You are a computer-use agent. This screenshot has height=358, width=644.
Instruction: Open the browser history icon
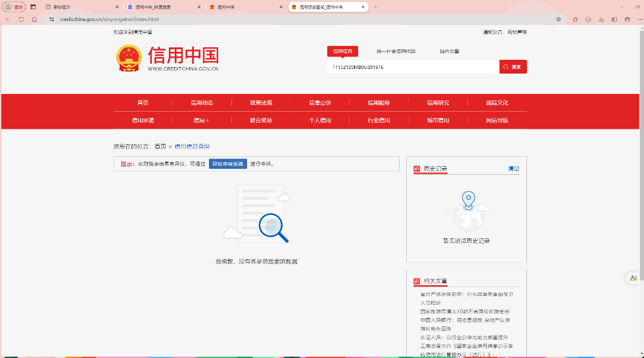pos(588,19)
